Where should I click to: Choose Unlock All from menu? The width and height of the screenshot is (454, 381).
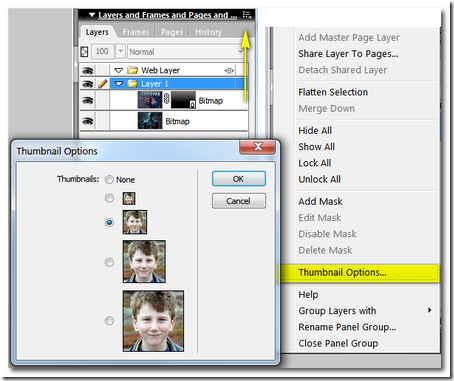point(319,180)
